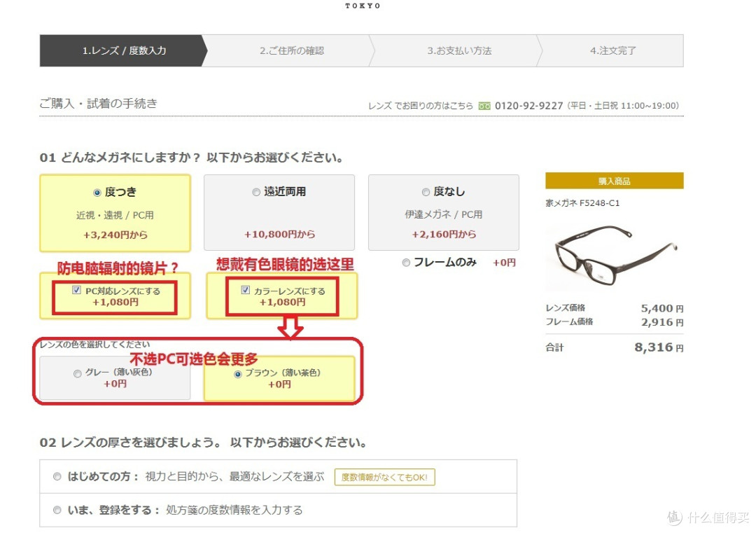This screenshot has width=756, height=533.
Task: Click the 度数情報がなくてもOK! badge
Action: tap(385, 477)
